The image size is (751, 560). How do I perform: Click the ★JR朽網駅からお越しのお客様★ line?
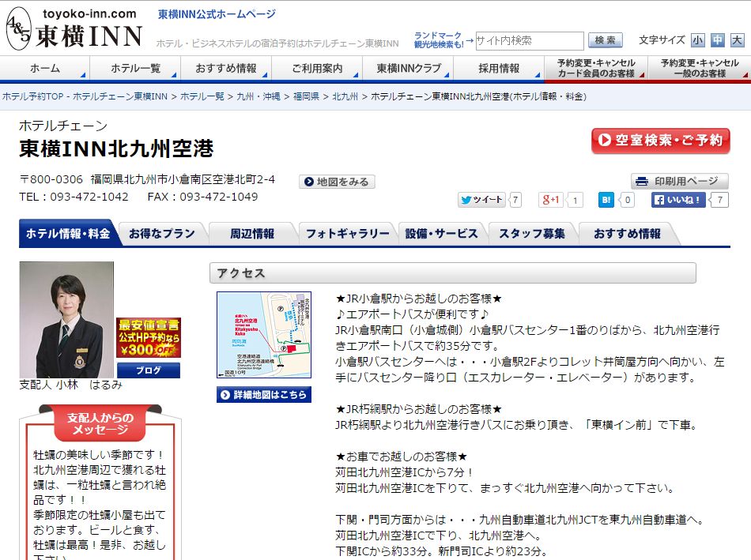point(419,409)
